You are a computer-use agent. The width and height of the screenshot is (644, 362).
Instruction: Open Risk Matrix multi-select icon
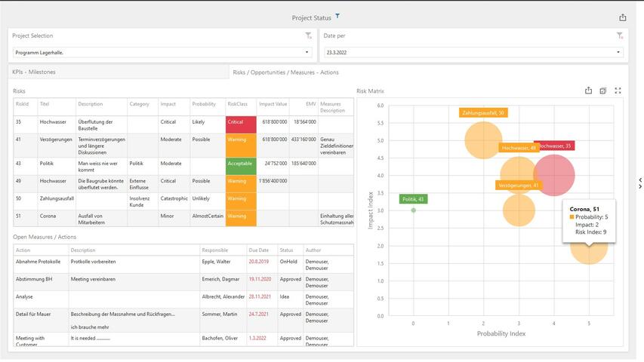pos(603,90)
